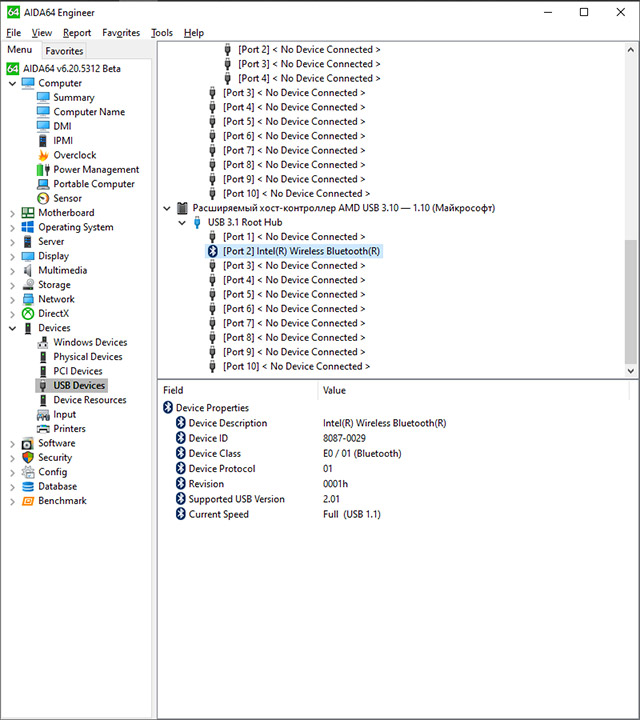Open the File menu
Viewport: 640px width, 720px height.
14,33
